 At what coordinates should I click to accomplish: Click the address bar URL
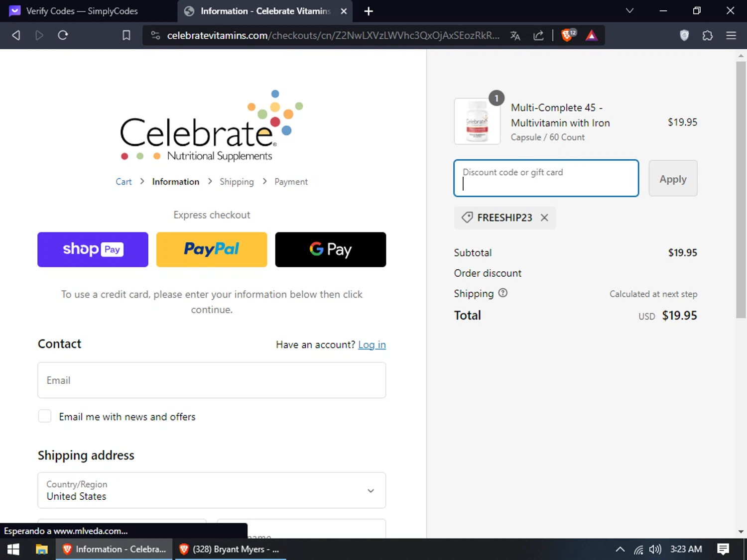click(x=333, y=35)
